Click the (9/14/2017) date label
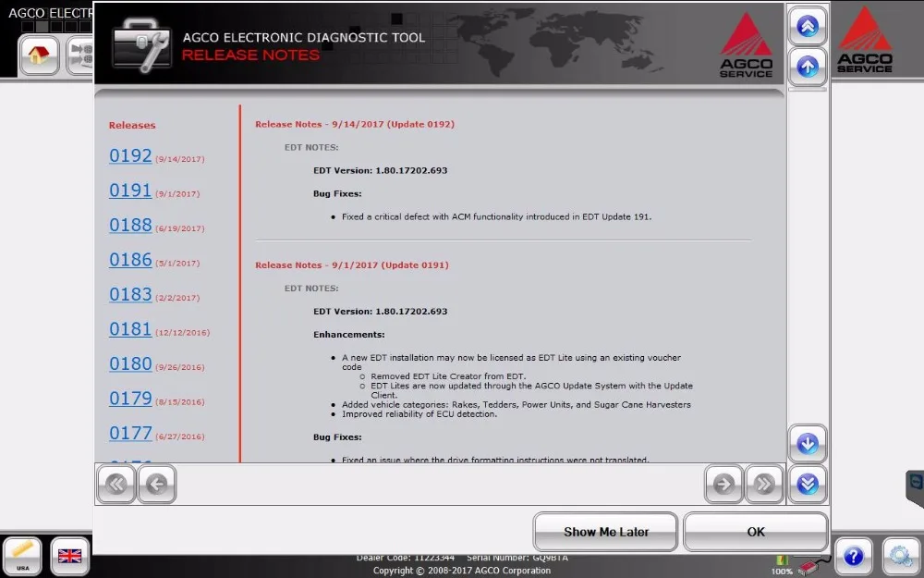Screen dimensions: 924x578 point(180,159)
